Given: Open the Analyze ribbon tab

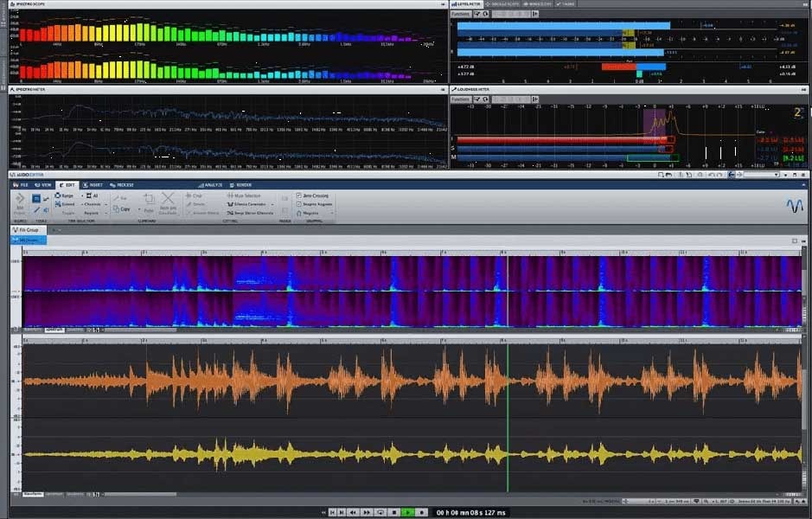Looking at the screenshot, I should tap(210, 185).
